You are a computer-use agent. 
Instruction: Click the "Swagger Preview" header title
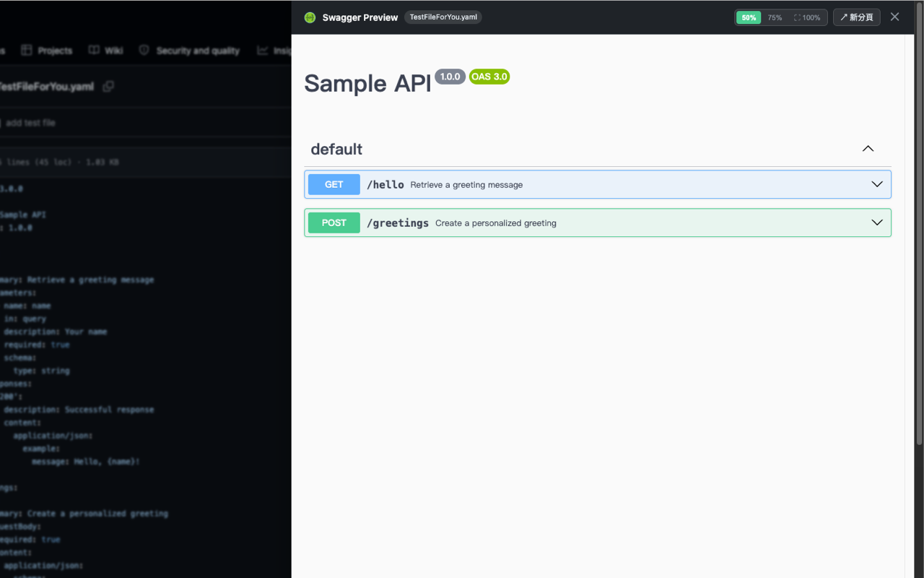click(360, 17)
